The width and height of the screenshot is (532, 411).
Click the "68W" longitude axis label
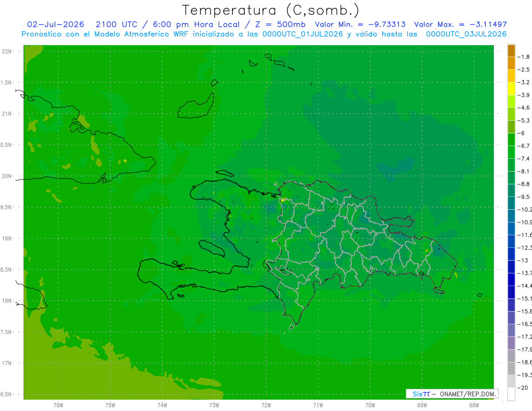coord(473,405)
